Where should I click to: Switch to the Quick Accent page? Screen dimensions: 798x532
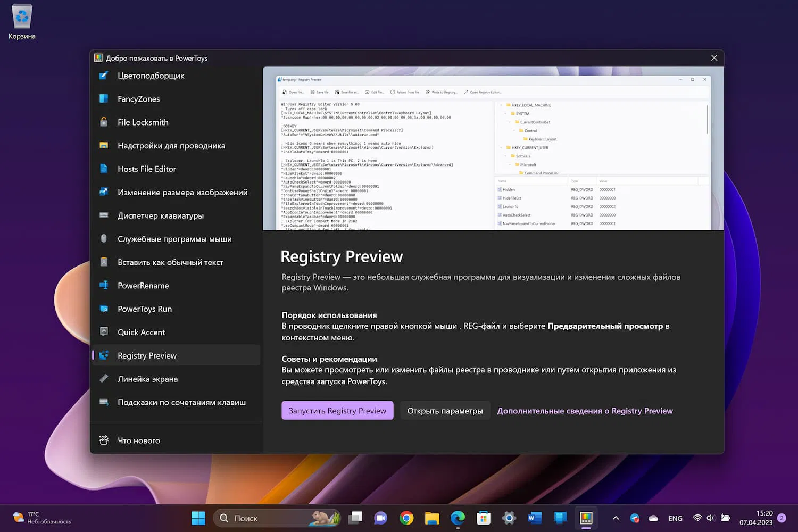(176, 332)
